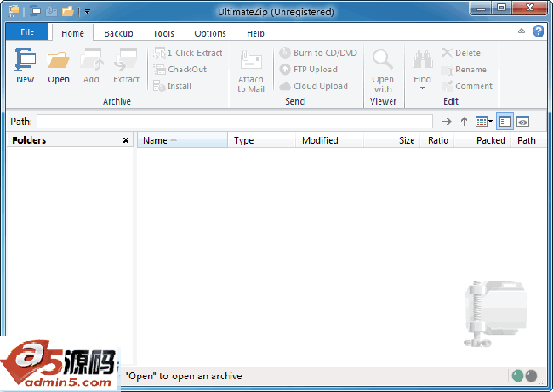553x392 pixels.
Task: Collapse the ribbon with the small arrow icon
Action: (x=522, y=31)
